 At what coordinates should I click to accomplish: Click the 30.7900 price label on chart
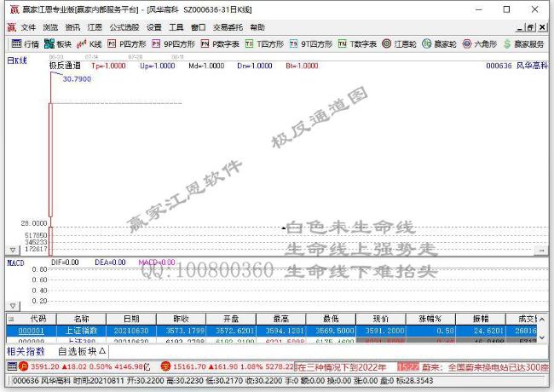[77, 78]
